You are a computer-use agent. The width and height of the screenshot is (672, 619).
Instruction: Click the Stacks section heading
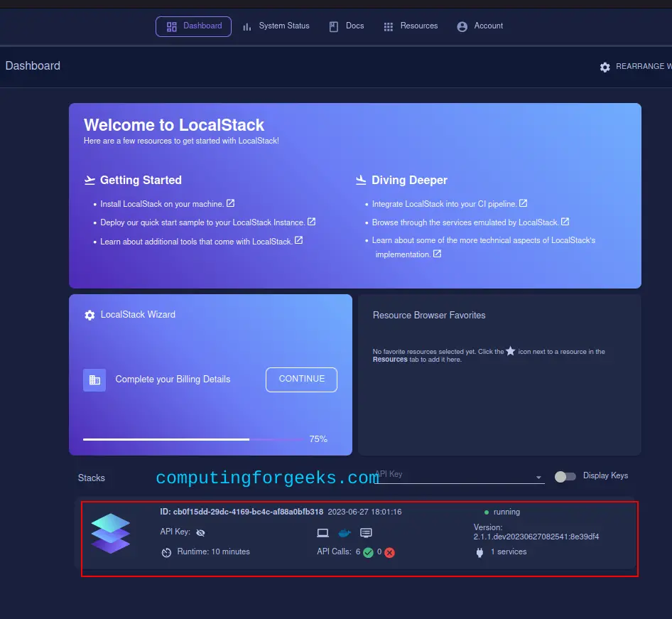pyautogui.click(x=92, y=478)
